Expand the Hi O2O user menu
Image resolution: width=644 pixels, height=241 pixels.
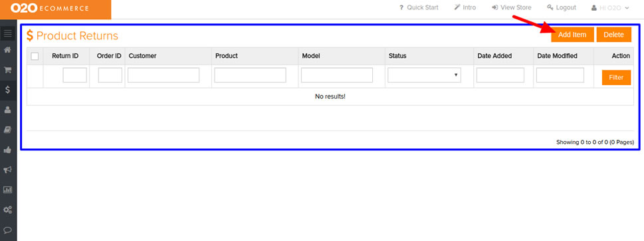pos(610,8)
